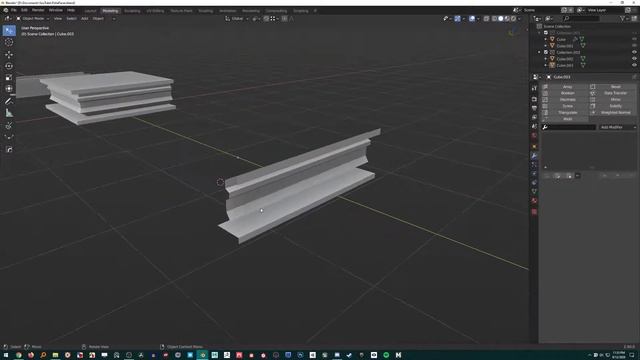640x360 pixels.
Task: Expand the Cube.003 outliner row
Action: coord(546,65)
